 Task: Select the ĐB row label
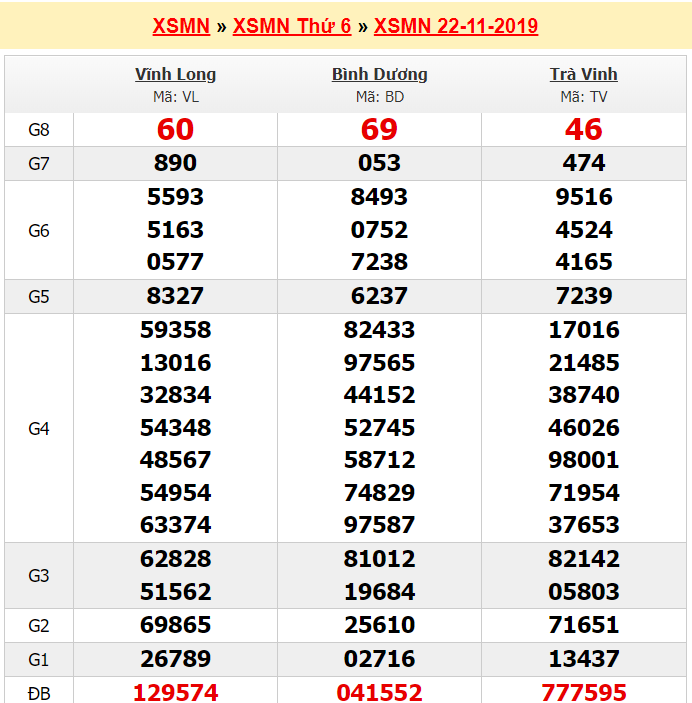[x=39, y=694]
